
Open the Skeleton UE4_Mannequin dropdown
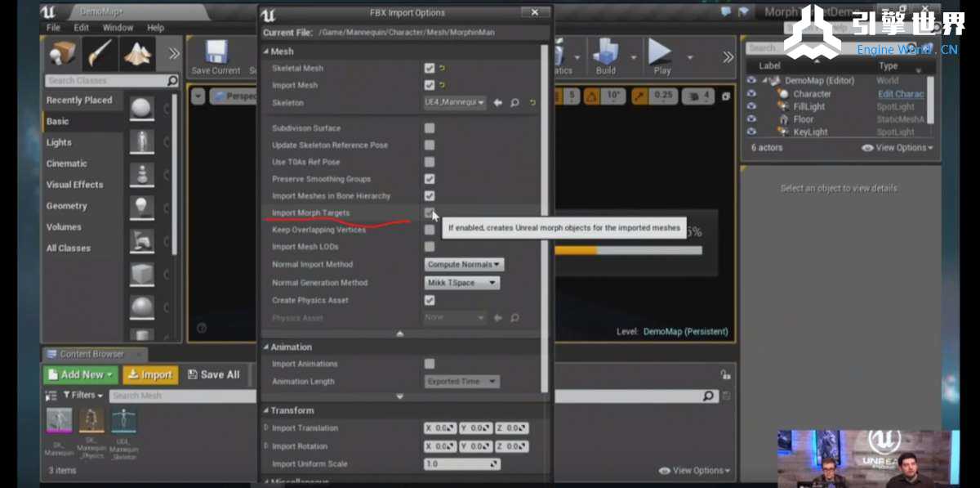coord(455,103)
